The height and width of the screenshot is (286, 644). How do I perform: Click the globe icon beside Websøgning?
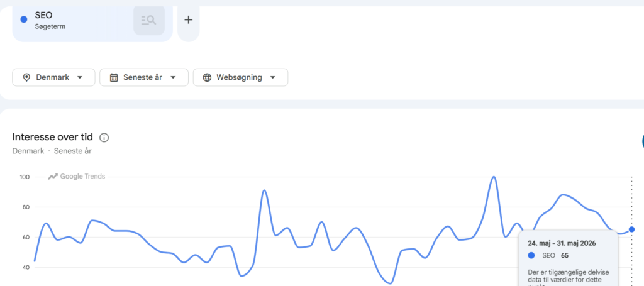(x=208, y=77)
